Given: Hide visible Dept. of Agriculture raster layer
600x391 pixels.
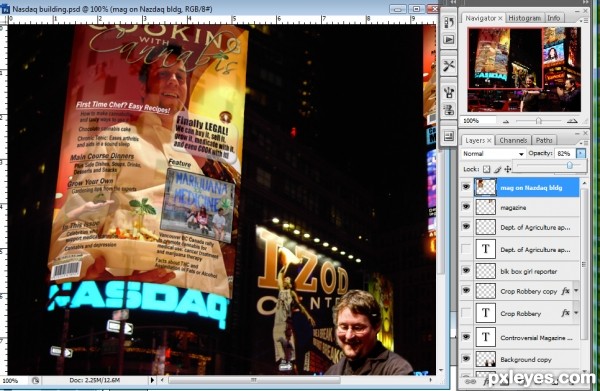Looking at the screenshot, I should pos(466,227).
